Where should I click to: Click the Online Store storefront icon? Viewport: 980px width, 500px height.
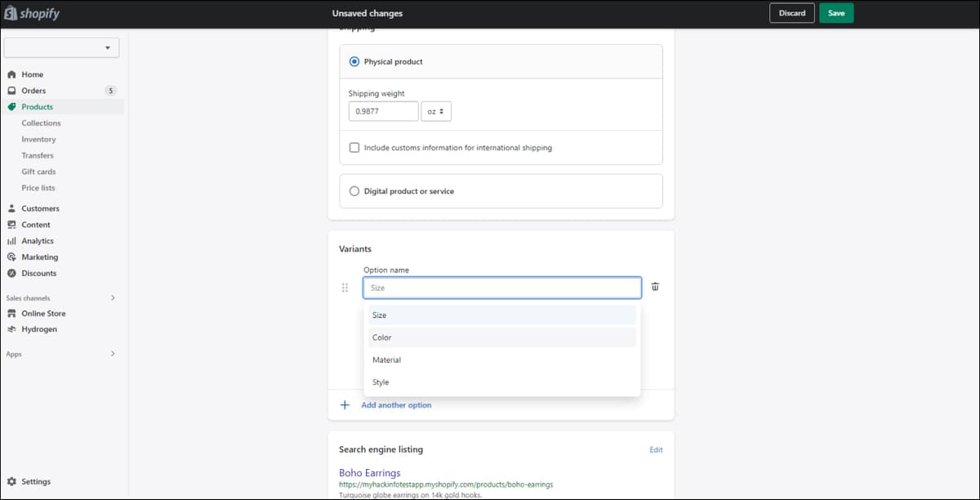pos(11,314)
